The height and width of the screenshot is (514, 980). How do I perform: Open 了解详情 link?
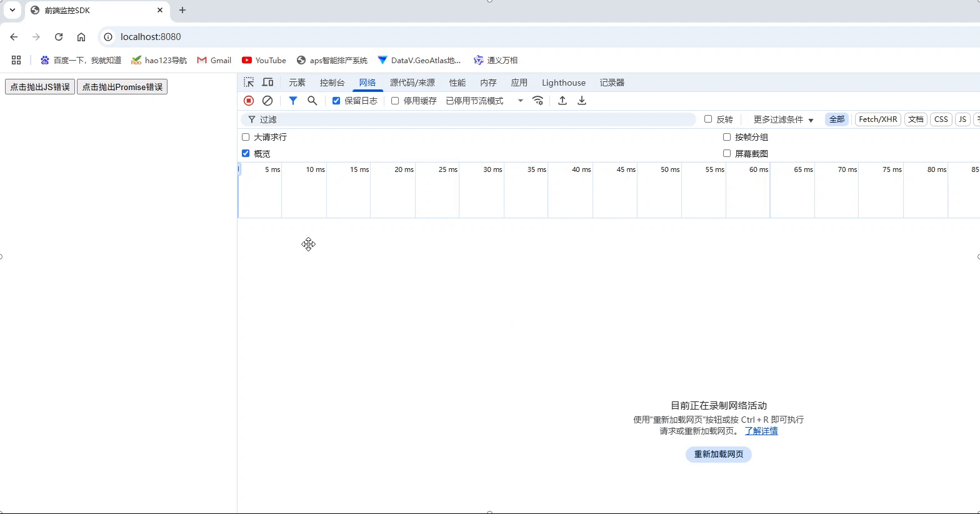tap(761, 431)
